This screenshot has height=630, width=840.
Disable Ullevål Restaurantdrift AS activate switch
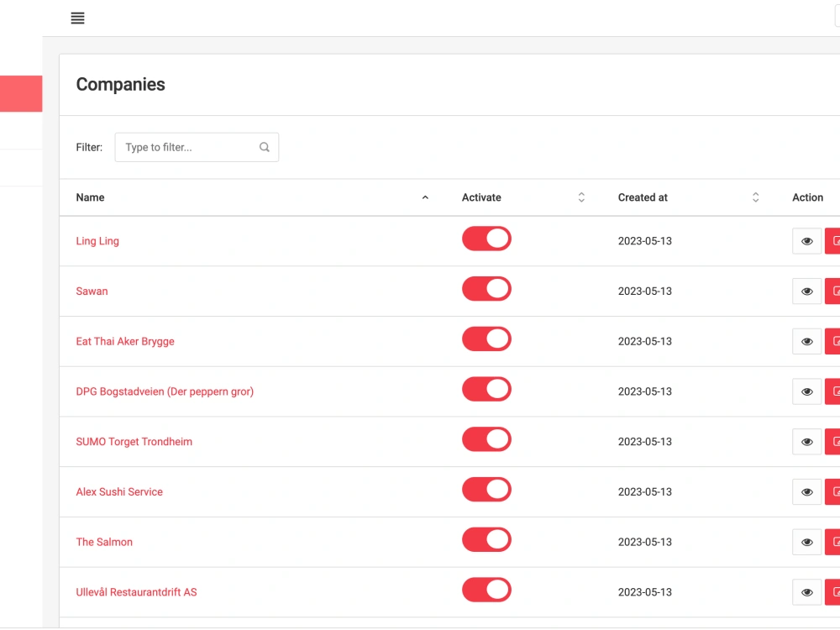click(486, 590)
